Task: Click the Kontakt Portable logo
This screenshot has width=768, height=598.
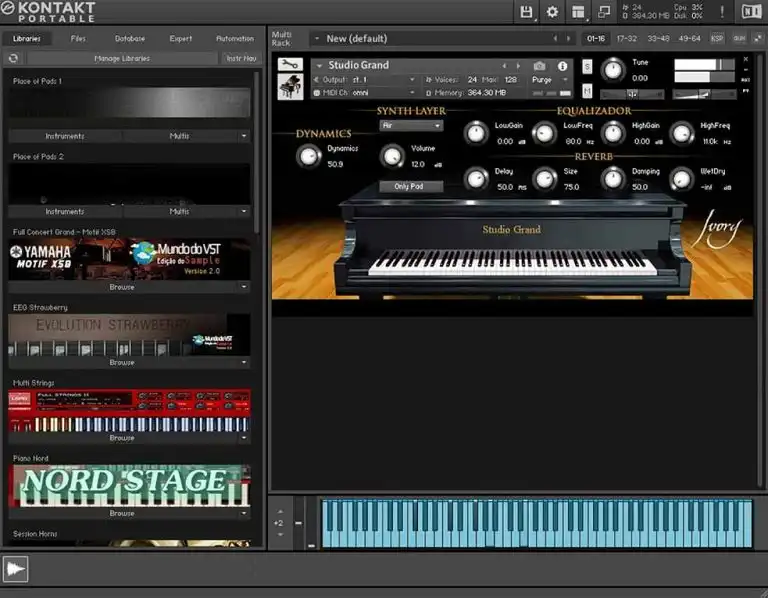Action: coord(48,12)
